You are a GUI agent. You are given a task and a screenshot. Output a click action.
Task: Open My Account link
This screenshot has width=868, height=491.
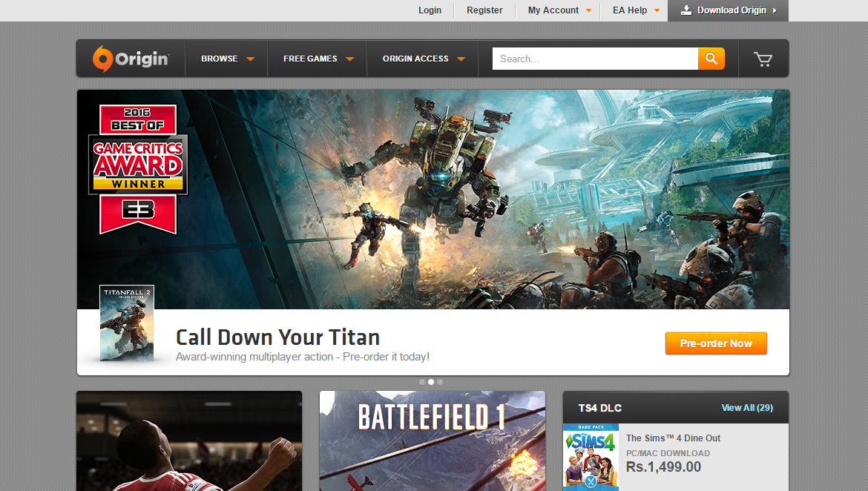pyautogui.click(x=553, y=10)
